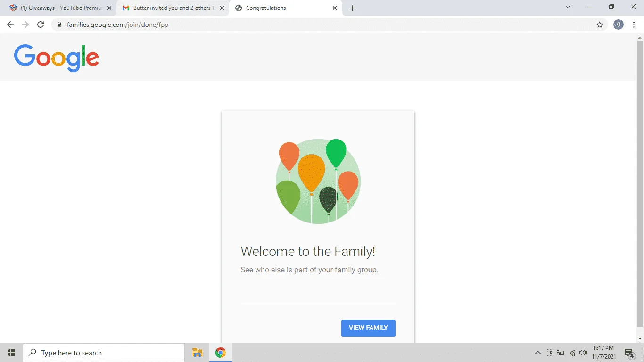
Task: Click the scrollbar up arrow
Action: pos(640,37)
